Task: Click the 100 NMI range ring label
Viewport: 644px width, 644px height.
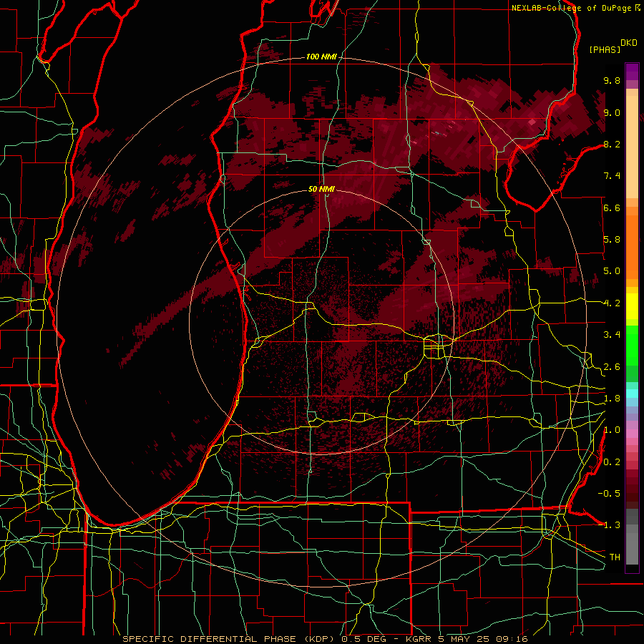Action: [x=321, y=57]
